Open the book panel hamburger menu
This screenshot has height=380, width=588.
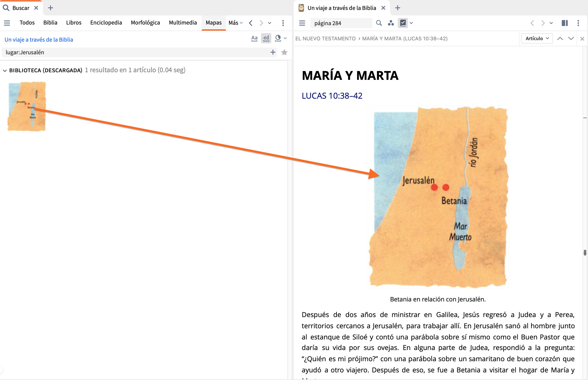[302, 23]
